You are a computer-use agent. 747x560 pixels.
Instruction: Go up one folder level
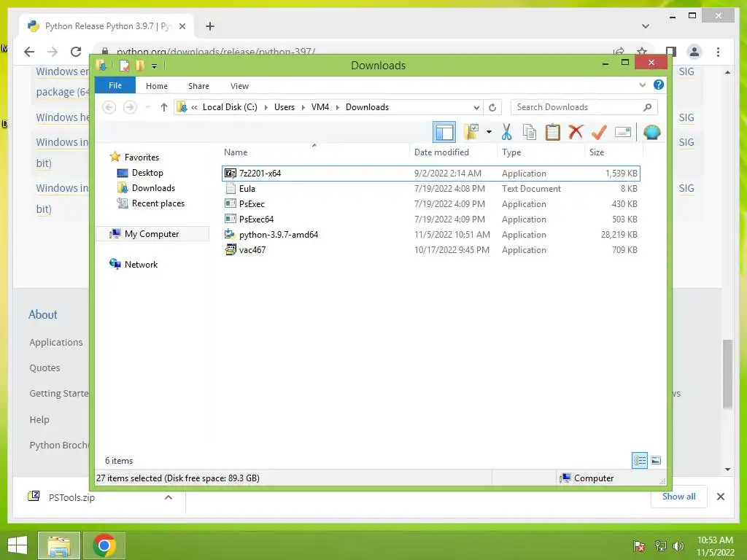tap(164, 107)
